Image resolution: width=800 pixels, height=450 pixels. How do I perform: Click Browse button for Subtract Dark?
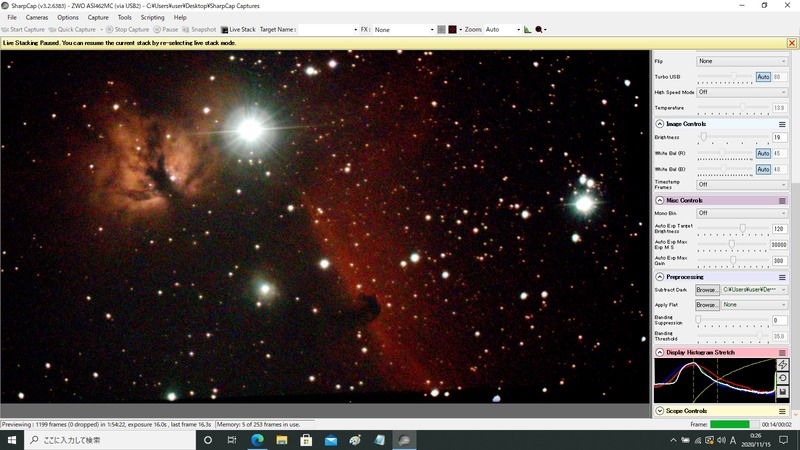(707, 290)
